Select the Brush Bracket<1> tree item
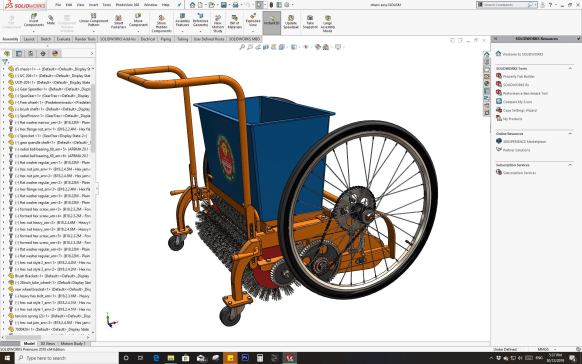This screenshot has height=364, width=582. (48, 276)
